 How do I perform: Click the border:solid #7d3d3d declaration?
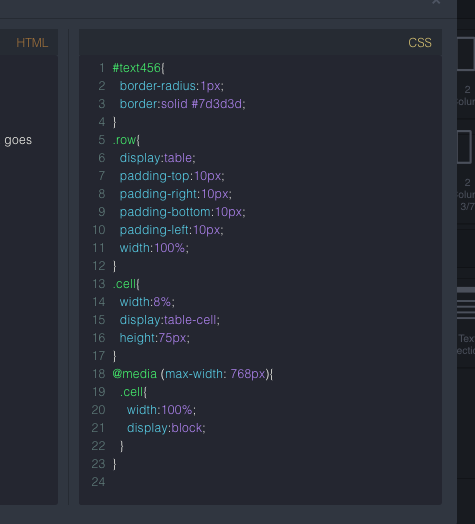tap(183, 104)
